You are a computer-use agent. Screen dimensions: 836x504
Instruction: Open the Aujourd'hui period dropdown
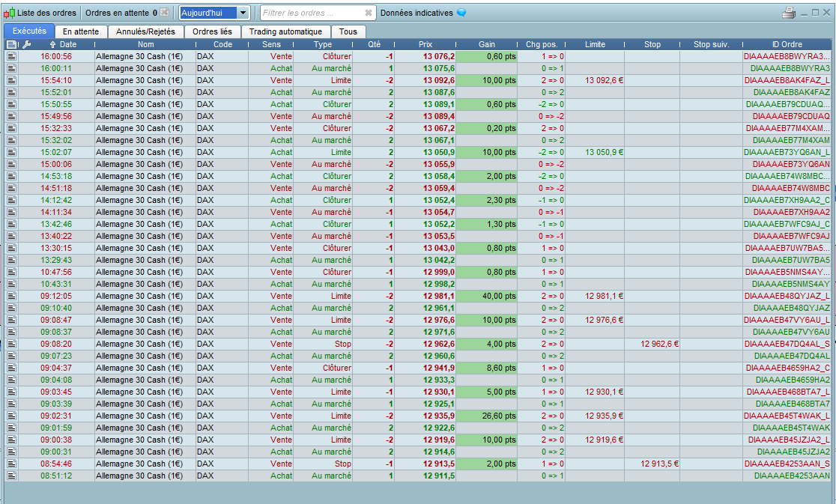(242, 13)
